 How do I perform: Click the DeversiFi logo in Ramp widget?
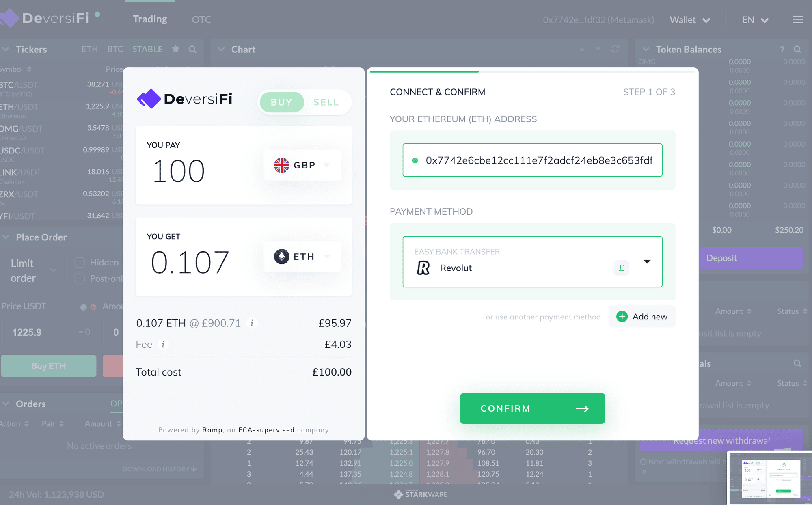click(x=185, y=99)
